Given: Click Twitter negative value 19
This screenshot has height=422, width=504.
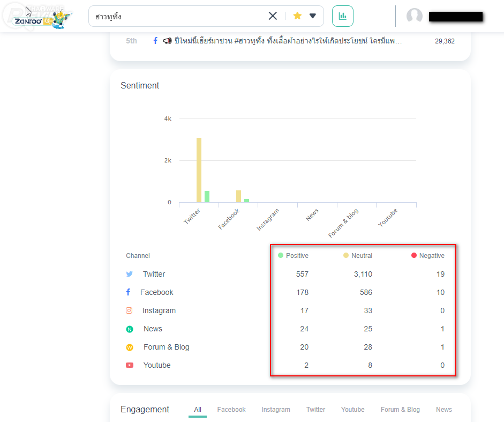Looking at the screenshot, I should [440, 274].
